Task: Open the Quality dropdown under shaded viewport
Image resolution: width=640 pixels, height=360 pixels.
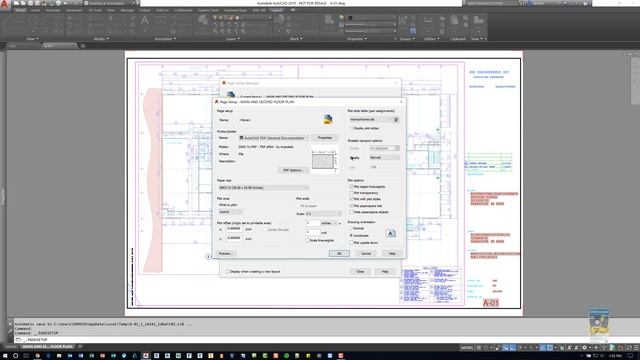Action: point(384,158)
